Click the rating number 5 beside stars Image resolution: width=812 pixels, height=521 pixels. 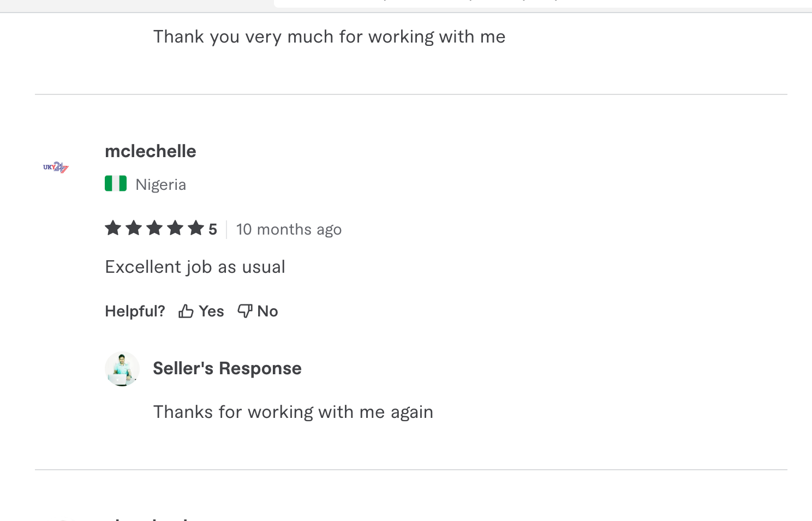(x=213, y=229)
